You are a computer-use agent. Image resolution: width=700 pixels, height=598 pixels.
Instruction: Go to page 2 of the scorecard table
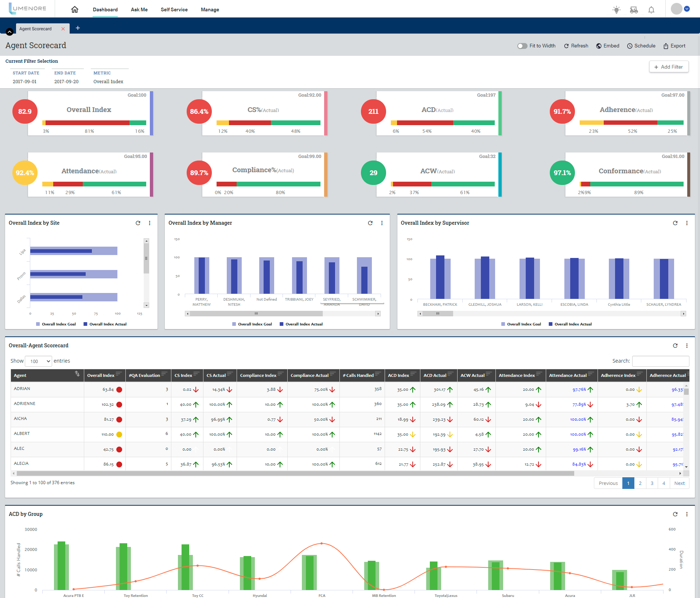click(640, 483)
